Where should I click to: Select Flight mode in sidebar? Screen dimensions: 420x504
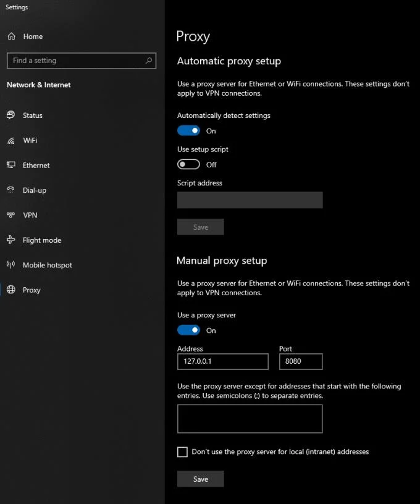(x=82, y=240)
